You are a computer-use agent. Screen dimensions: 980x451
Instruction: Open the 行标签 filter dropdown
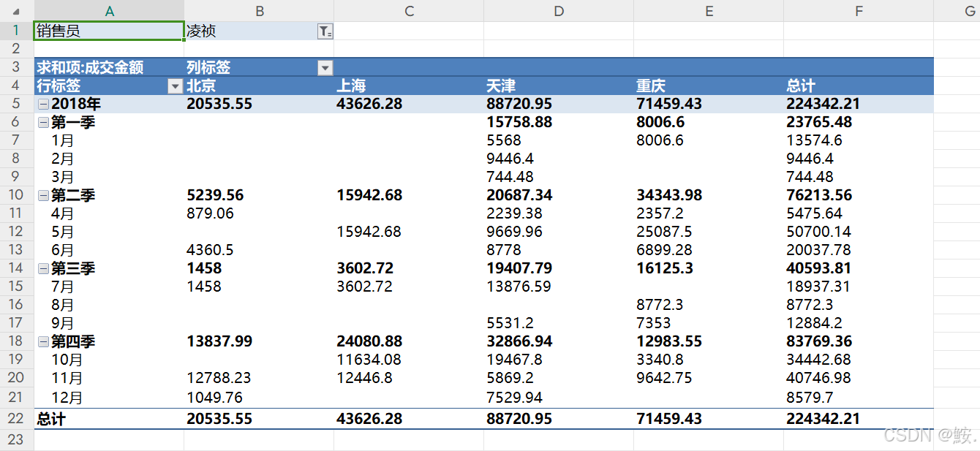tap(175, 86)
